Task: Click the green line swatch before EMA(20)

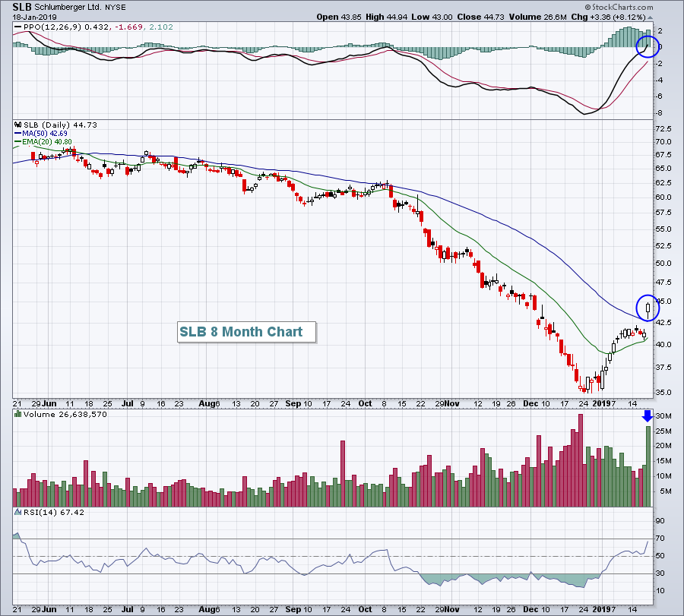Action: point(18,142)
